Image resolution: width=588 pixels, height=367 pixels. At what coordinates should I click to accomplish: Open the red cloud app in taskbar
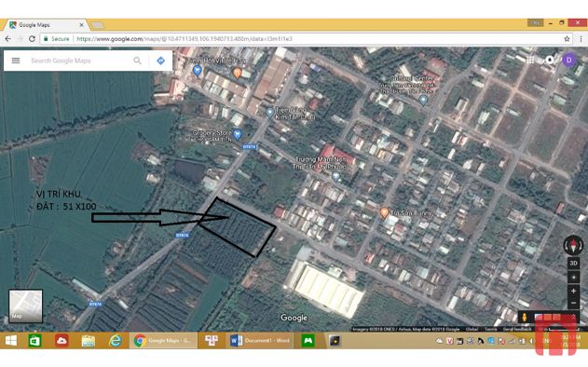point(62,341)
